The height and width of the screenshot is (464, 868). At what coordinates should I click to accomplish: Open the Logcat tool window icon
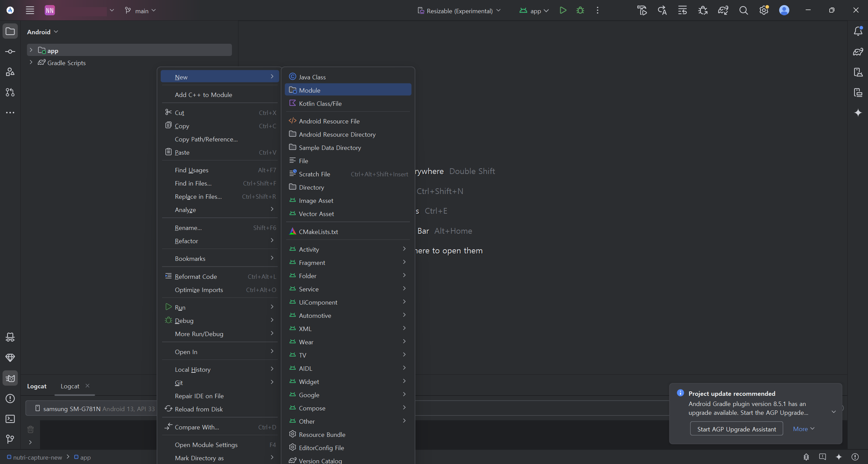(10, 378)
